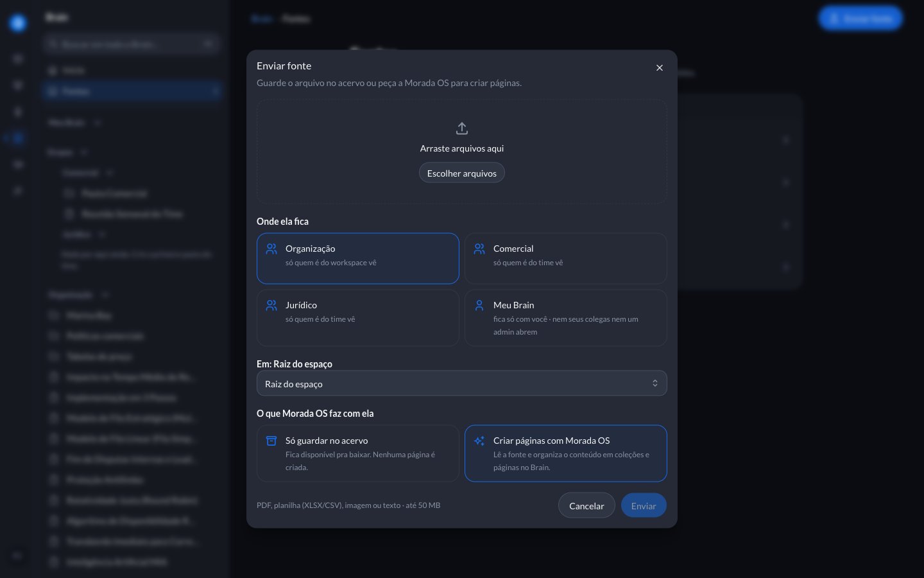Image resolution: width=924 pixels, height=578 pixels.
Task: Select Criar páginas com Morada OS option
Action: point(566,453)
